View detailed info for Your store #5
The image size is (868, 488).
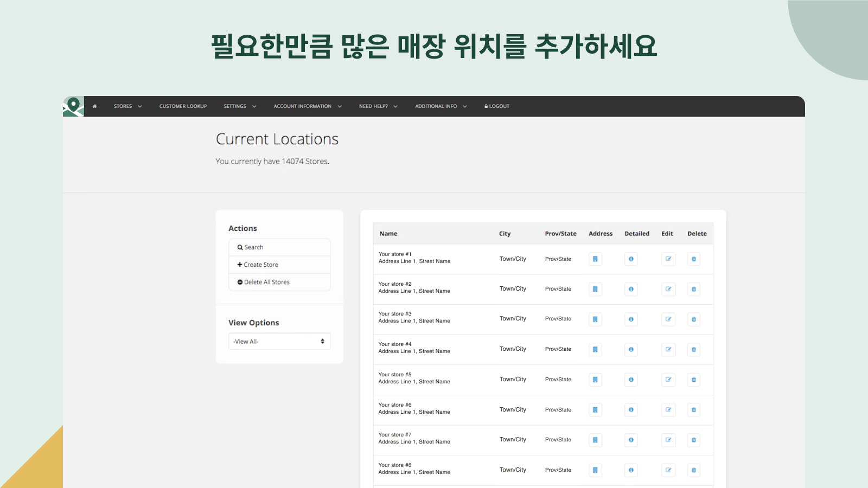(x=631, y=380)
